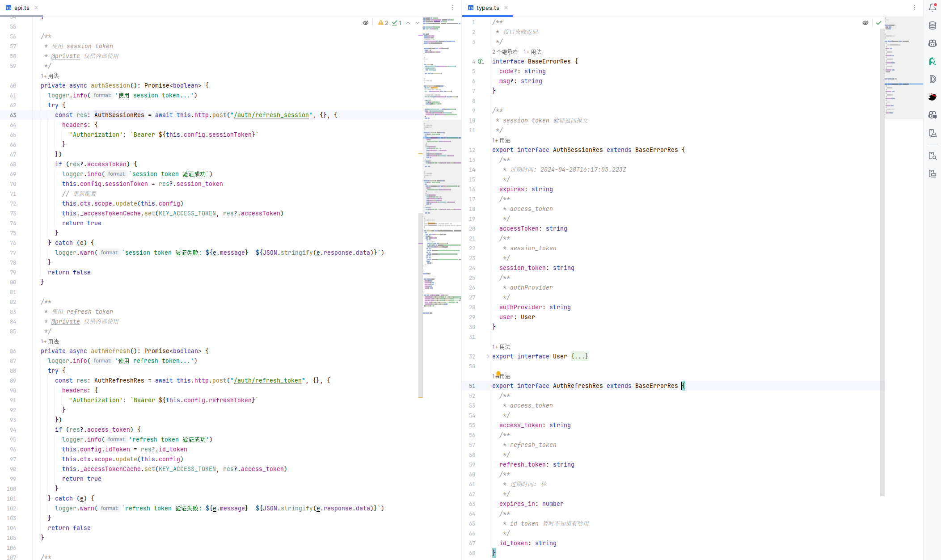The height and width of the screenshot is (560, 941).
Task: Click the green no-problems checkmark in types.ts
Action: pyautogui.click(x=878, y=23)
